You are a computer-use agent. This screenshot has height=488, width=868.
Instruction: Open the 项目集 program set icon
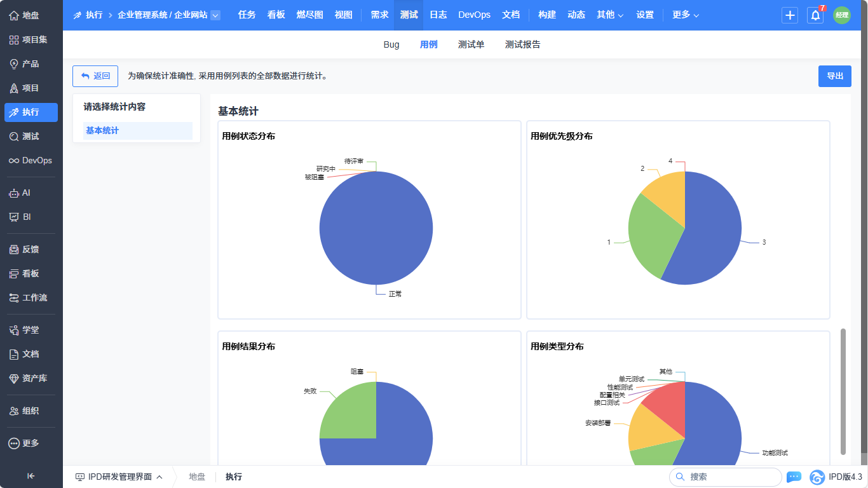point(14,39)
